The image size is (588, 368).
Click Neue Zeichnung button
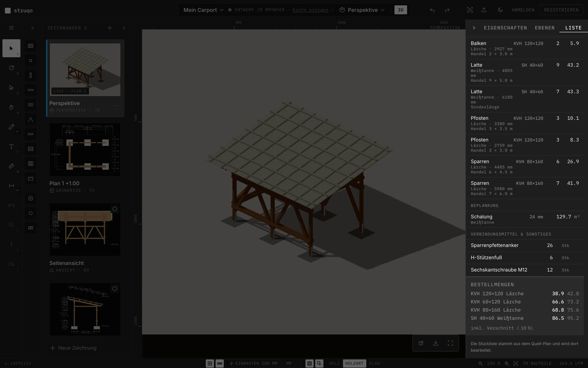pos(73,348)
